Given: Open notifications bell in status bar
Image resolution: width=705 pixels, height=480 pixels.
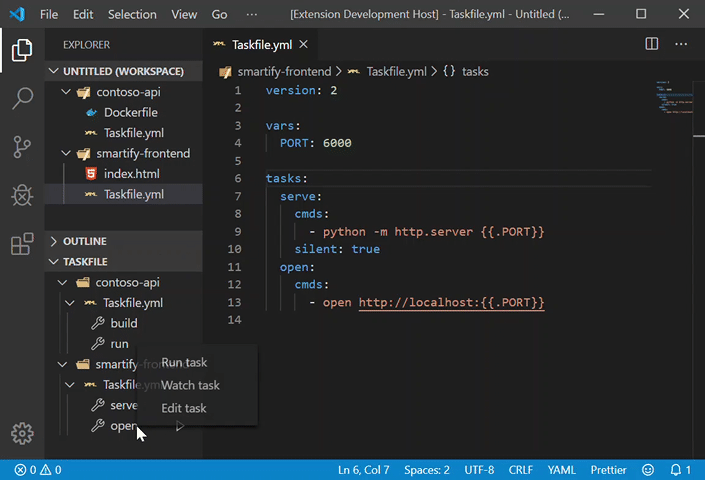Looking at the screenshot, I should click(x=680, y=470).
